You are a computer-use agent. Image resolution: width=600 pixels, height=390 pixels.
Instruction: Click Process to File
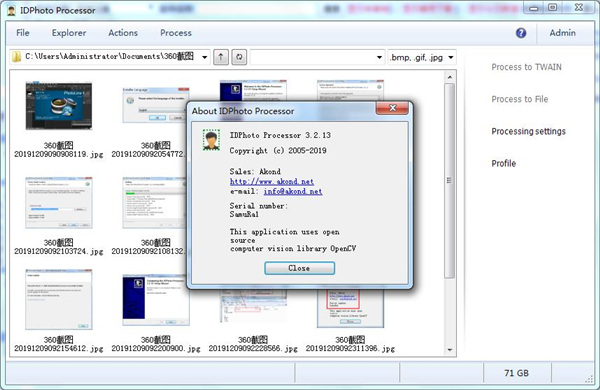click(x=520, y=99)
